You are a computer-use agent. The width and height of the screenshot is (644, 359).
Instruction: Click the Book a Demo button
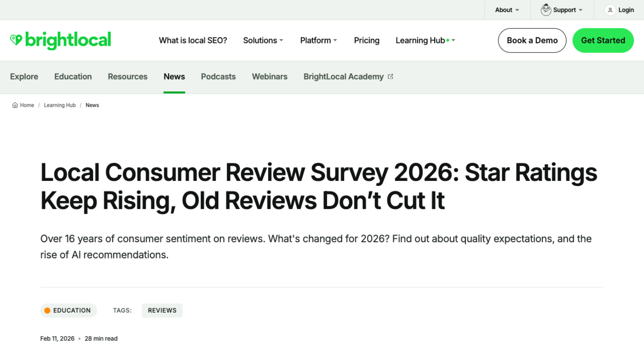[532, 40]
